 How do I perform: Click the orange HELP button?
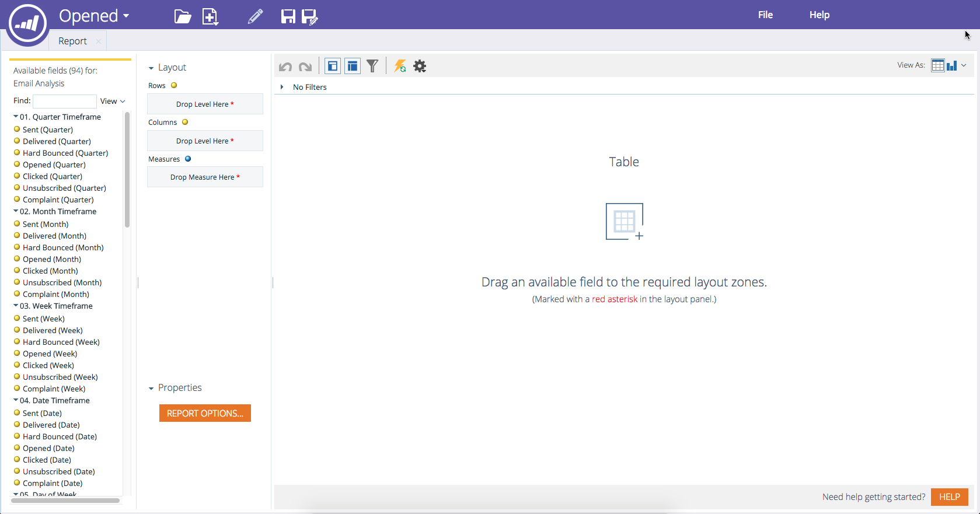point(950,497)
